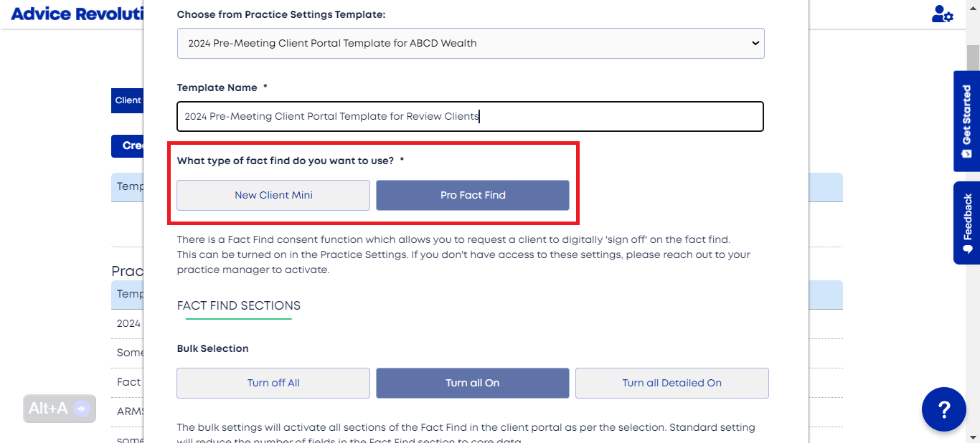
Task: Open the Get Started side panel
Action: click(966, 121)
